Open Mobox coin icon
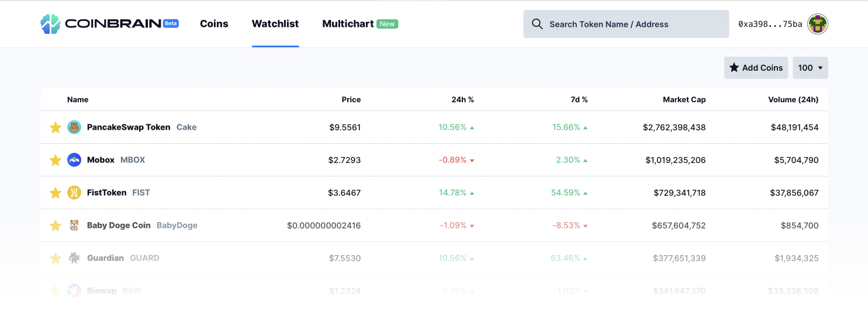Screen dimensions: 868x319 click(x=74, y=160)
